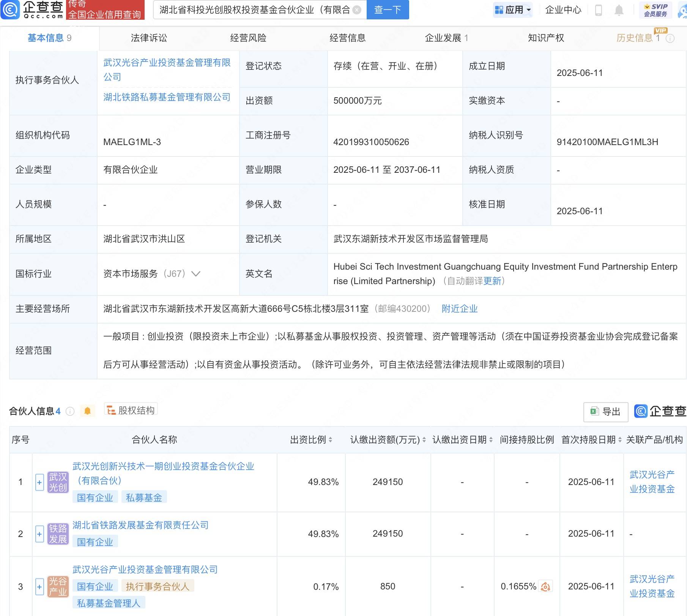Click the 国有企业 tag in row 2
The height and width of the screenshot is (616, 687).
coord(95,542)
